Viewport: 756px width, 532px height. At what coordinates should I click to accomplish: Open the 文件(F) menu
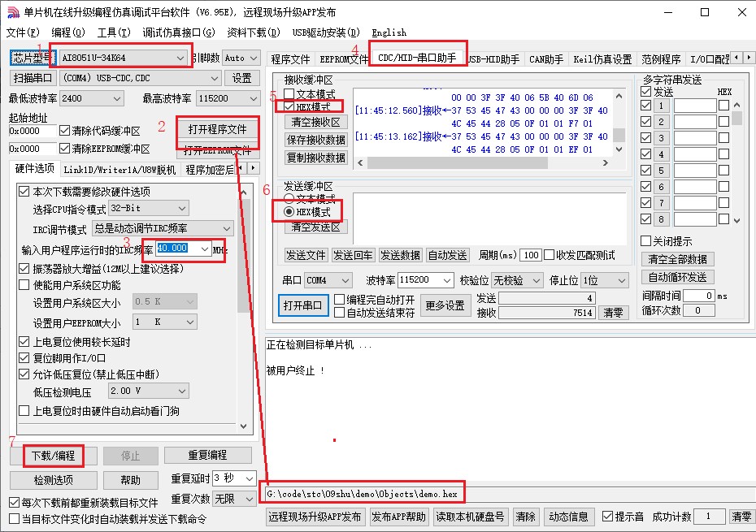point(23,32)
